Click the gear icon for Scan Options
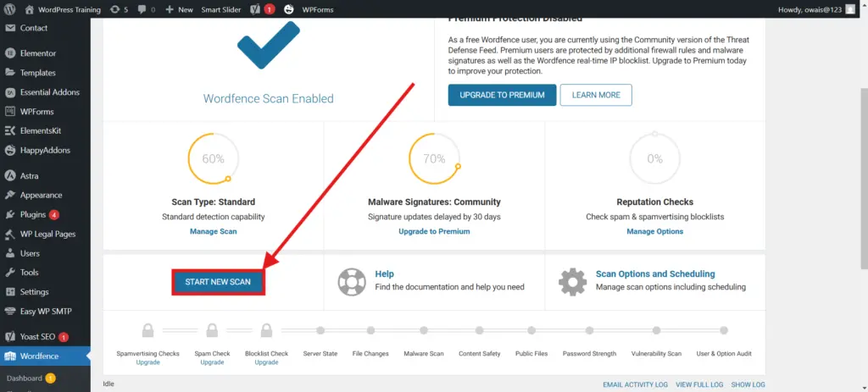 point(572,282)
